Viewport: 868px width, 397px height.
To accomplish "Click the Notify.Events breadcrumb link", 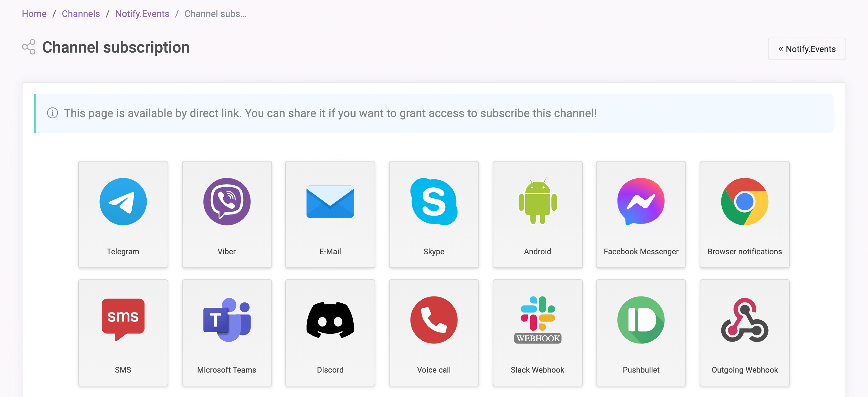I will (142, 13).
